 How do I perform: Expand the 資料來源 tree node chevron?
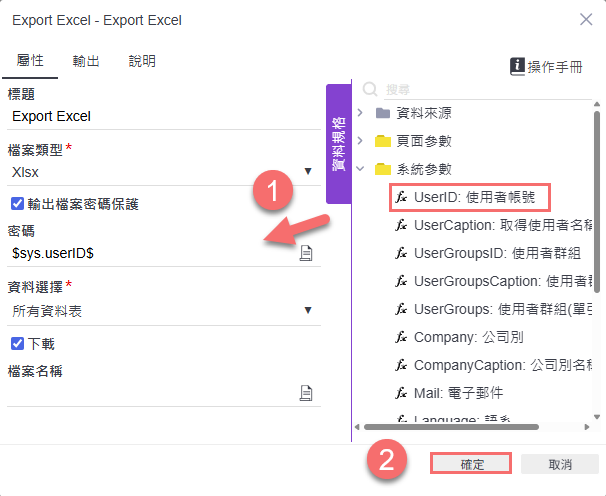click(360, 113)
